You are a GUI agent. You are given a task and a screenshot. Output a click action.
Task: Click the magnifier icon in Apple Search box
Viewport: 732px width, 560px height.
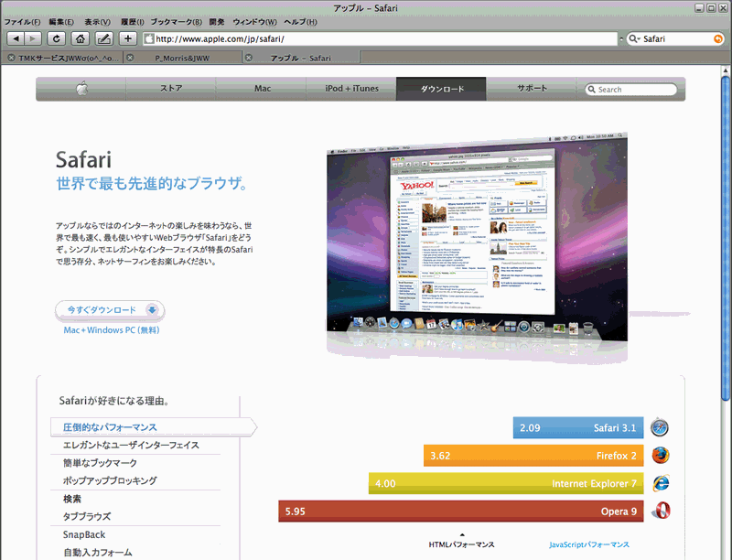(591, 89)
